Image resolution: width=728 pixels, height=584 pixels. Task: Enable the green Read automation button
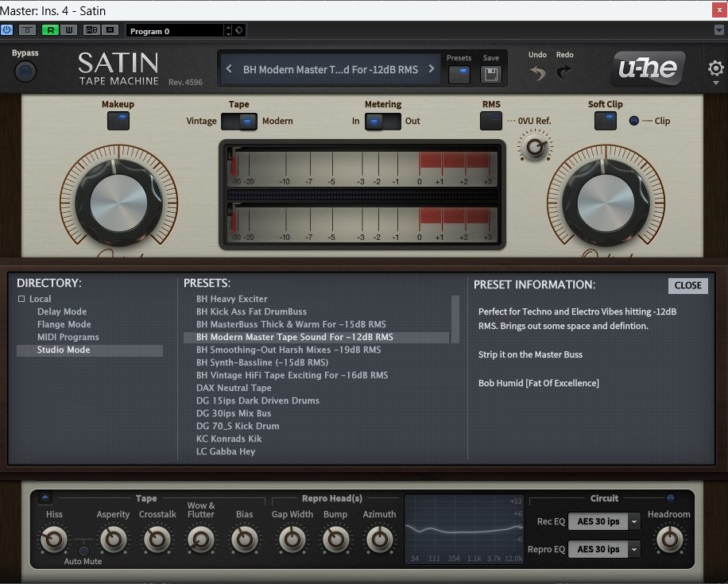pos(50,30)
